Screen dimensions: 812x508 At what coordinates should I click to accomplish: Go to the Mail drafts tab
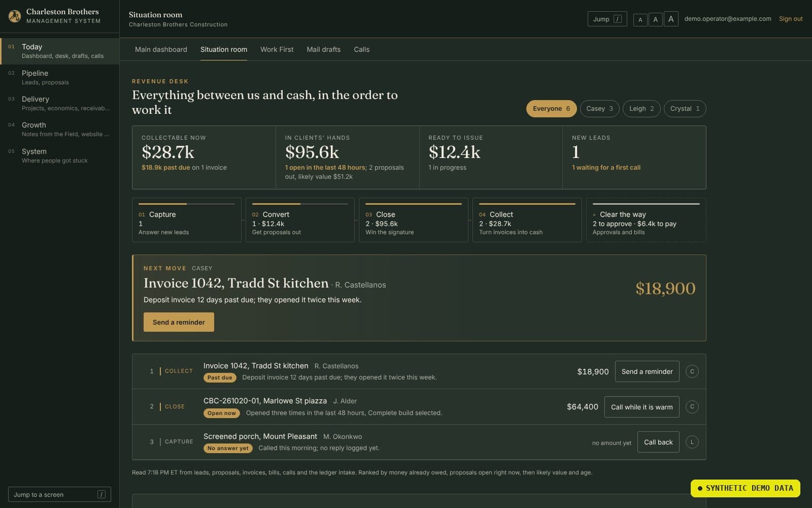(x=323, y=49)
